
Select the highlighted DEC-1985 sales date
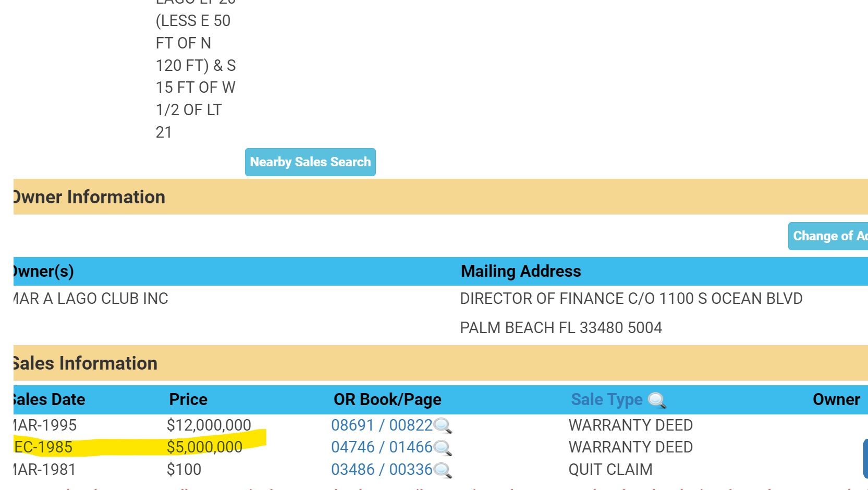click(x=43, y=447)
